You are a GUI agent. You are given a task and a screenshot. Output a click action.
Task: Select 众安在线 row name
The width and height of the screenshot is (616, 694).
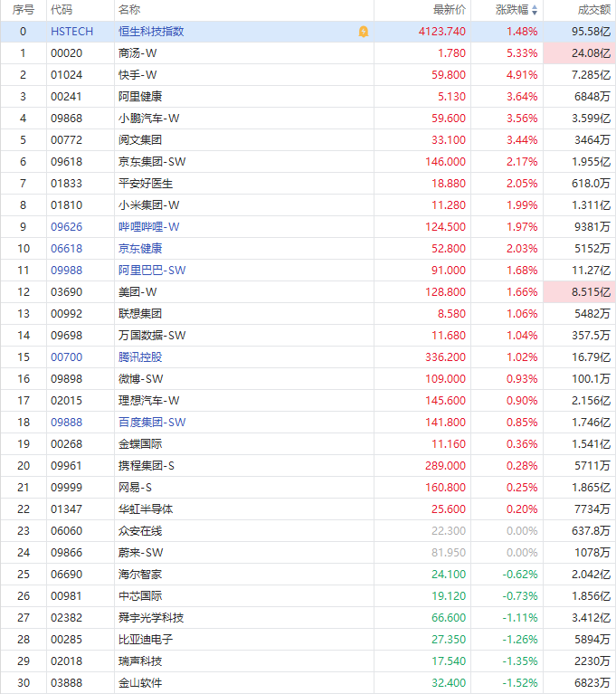(x=140, y=530)
